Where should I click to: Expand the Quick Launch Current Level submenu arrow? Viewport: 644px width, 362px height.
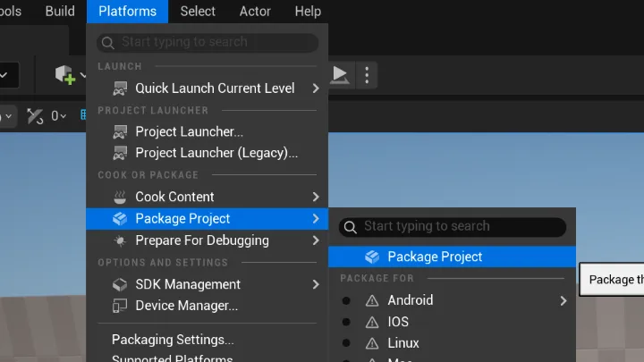[x=316, y=88]
